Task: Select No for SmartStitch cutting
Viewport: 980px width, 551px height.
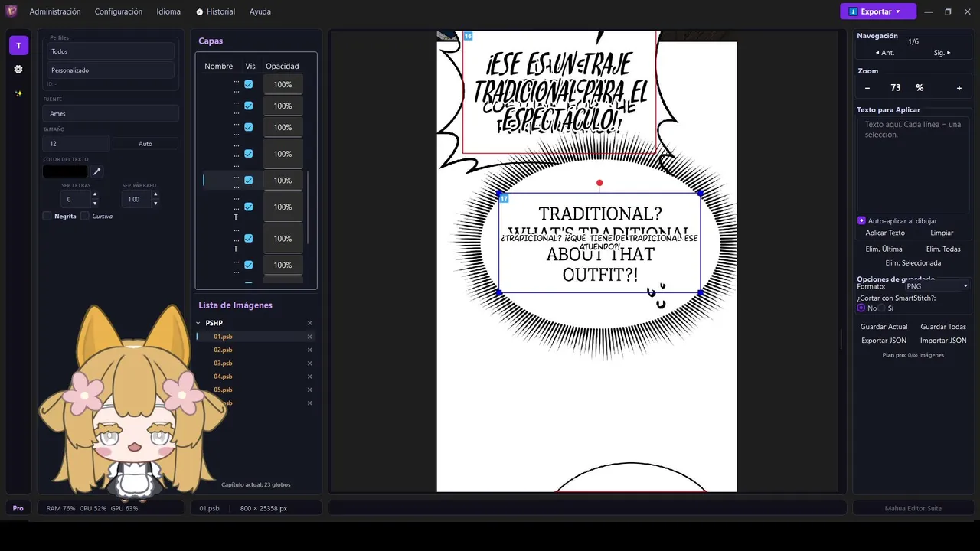Action: pyautogui.click(x=861, y=308)
